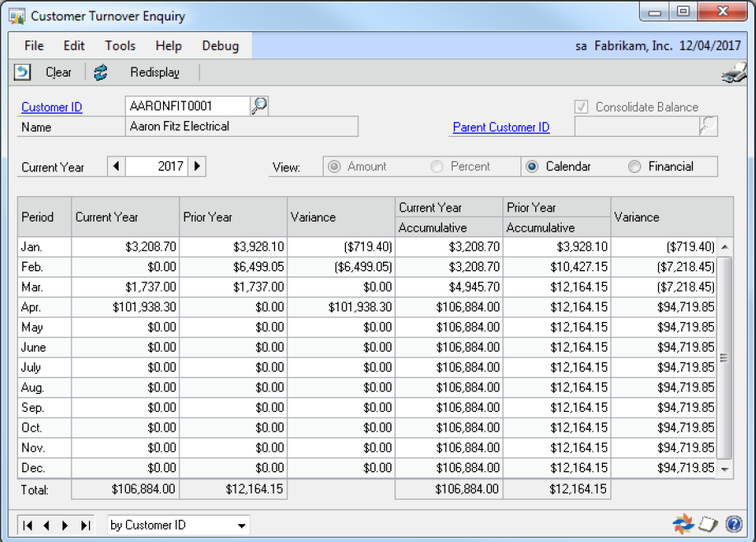This screenshot has height=542, width=756.
Task: Open the Debug menu
Action: pyautogui.click(x=220, y=45)
